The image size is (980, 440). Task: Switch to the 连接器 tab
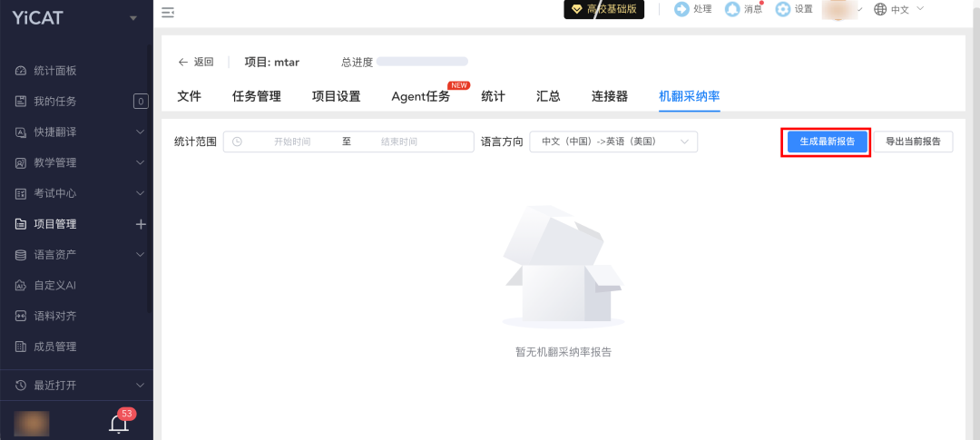610,96
